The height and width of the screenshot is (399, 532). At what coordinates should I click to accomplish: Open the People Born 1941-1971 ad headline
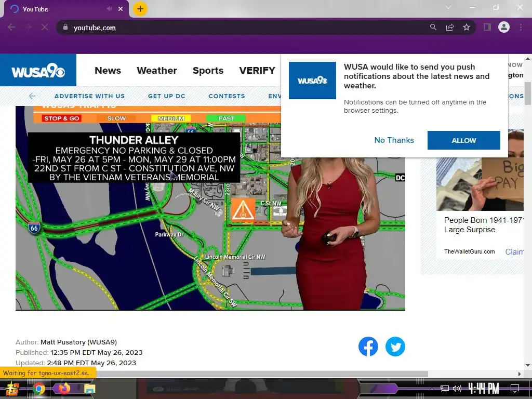[x=484, y=225]
